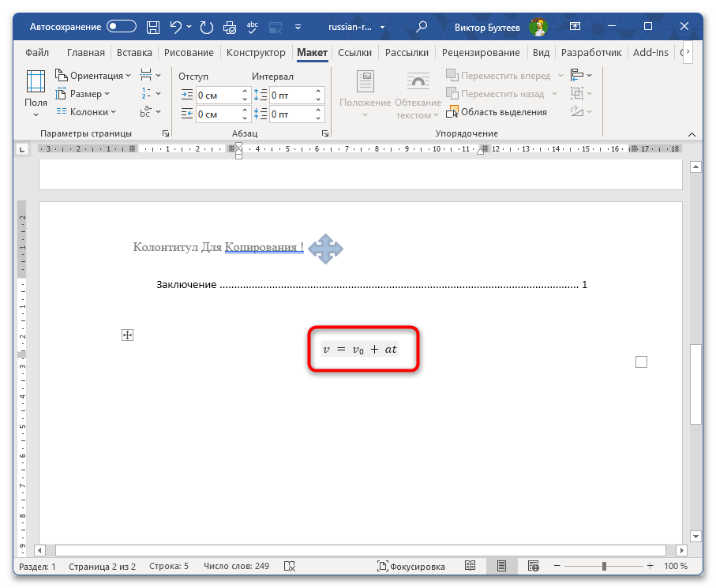Redo the previous action

click(206, 27)
